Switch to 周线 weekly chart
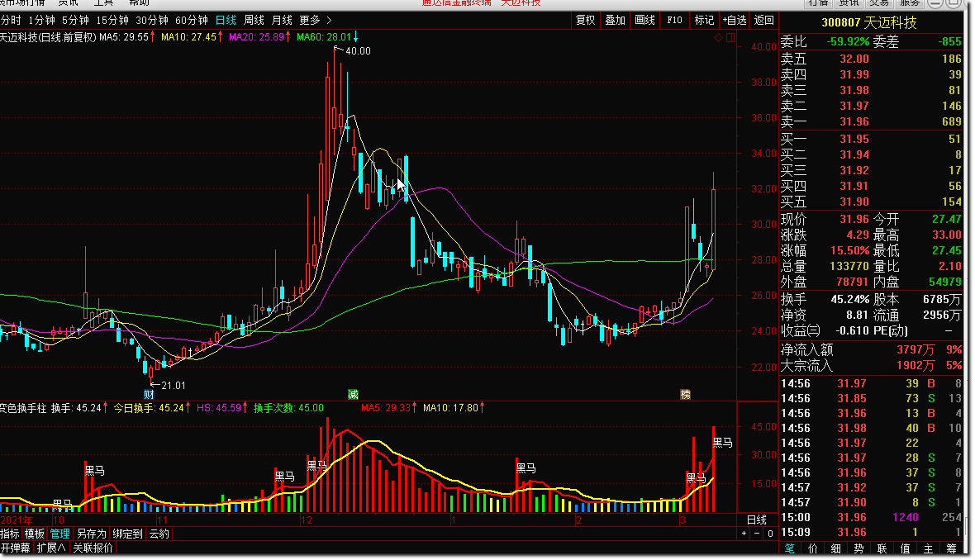The image size is (975, 560). 254,21
